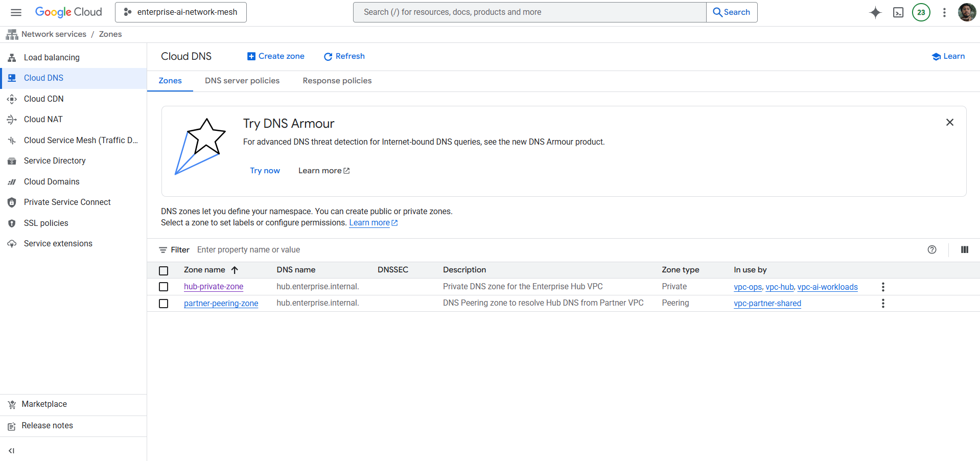Collapse the left navigation sidebar
Viewport: 980px width, 461px height.
click(11, 451)
